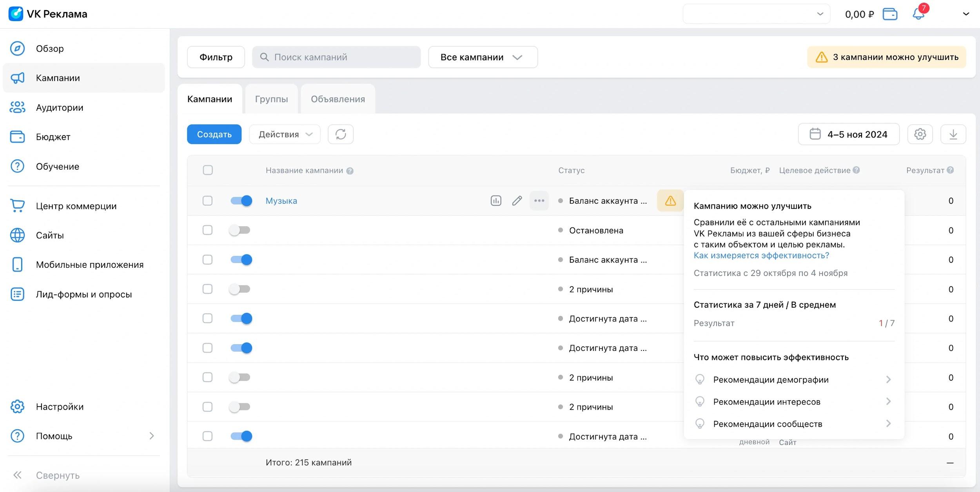Screen dimensions: 980x492
Task: Expand the user profile menu chevron
Action: (966, 14)
